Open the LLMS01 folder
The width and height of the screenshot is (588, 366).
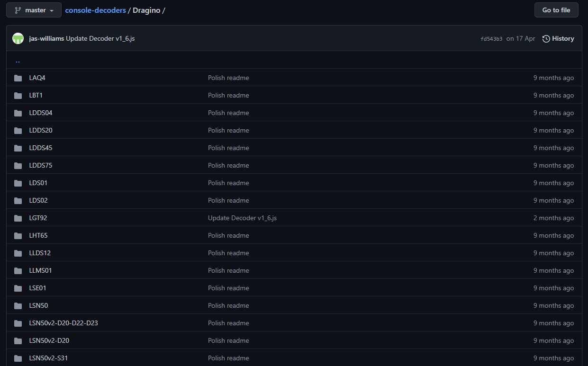tap(40, 270)
